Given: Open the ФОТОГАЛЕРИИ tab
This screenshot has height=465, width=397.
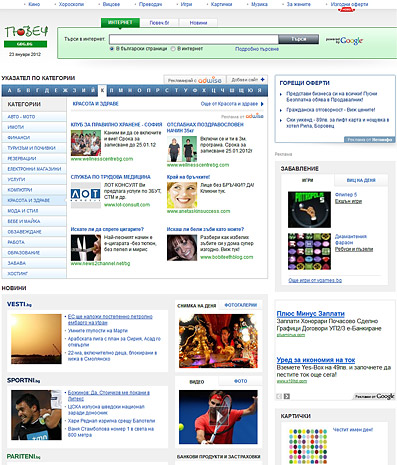Looking at the screenshot, I should (x=241, y=305).
